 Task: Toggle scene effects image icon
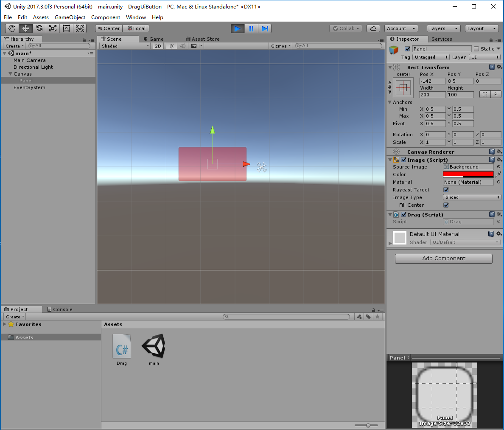pyautogui.click(x=194, y=46)
